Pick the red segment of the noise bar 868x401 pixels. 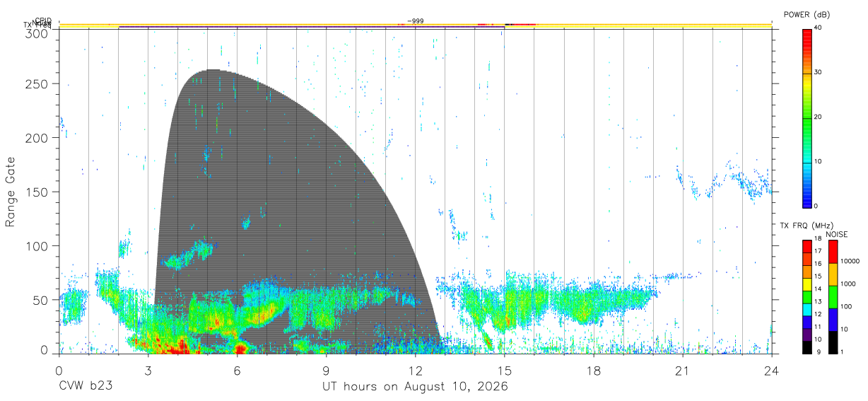click(833, 252)
